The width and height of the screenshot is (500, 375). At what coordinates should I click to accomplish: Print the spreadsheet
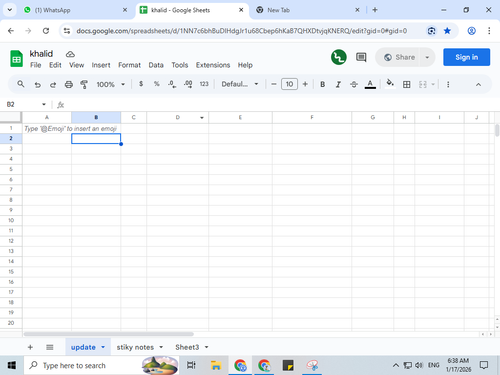69,85
